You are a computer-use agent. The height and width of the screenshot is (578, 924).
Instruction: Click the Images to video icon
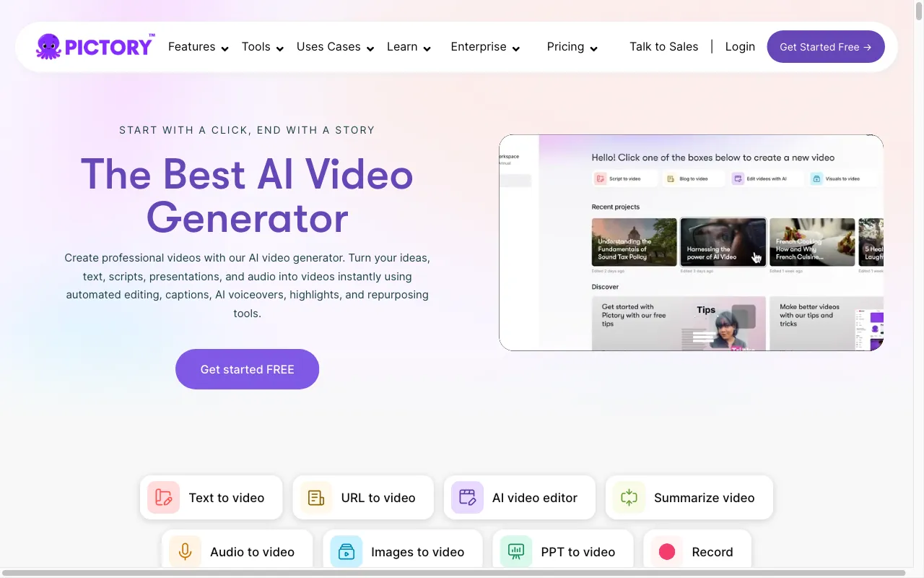coord(346,552)
